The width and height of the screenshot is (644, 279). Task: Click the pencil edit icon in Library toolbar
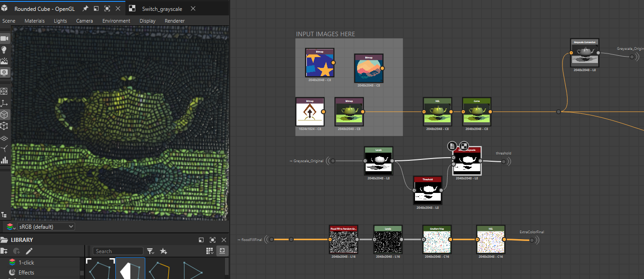coord(29,251)
